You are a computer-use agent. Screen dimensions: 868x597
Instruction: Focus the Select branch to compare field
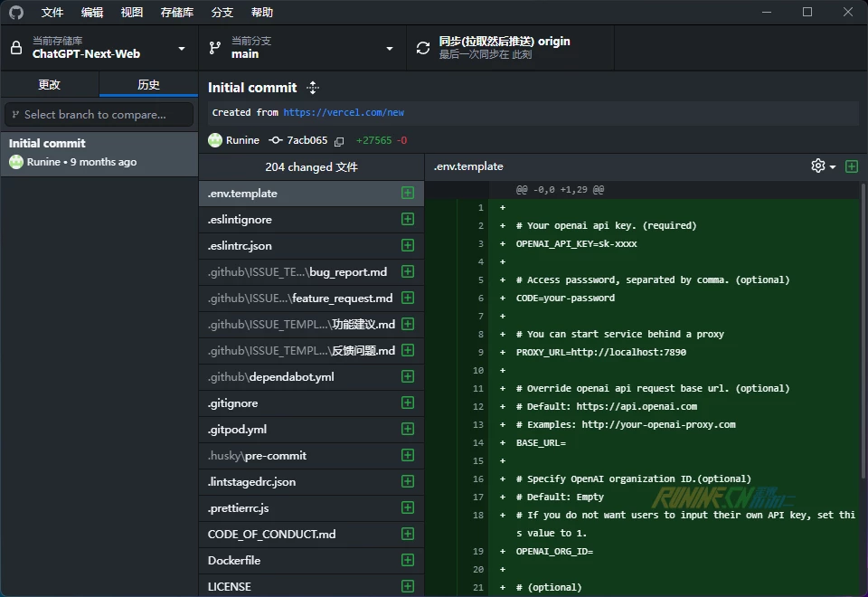coord(99,115)
